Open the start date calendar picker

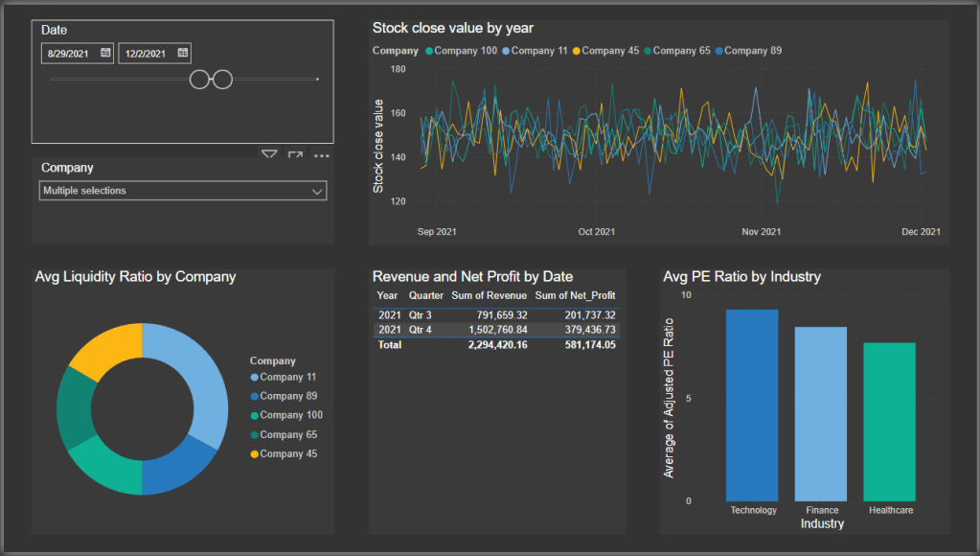tap(105, 54)
